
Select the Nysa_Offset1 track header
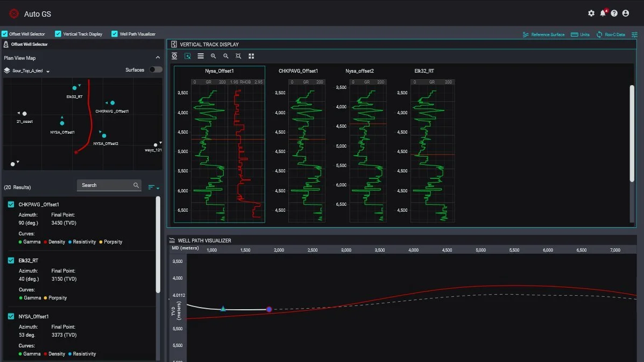pos(220,71)
